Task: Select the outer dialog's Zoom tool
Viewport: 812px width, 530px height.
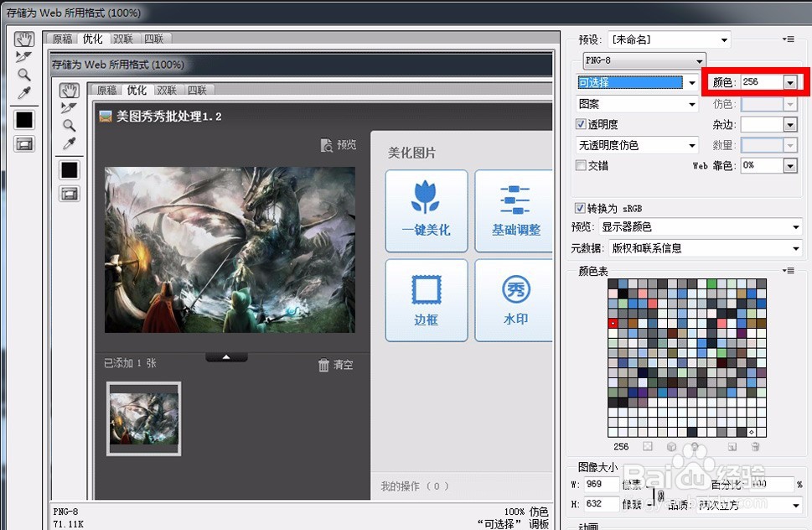Action: (x=23, y=75)
